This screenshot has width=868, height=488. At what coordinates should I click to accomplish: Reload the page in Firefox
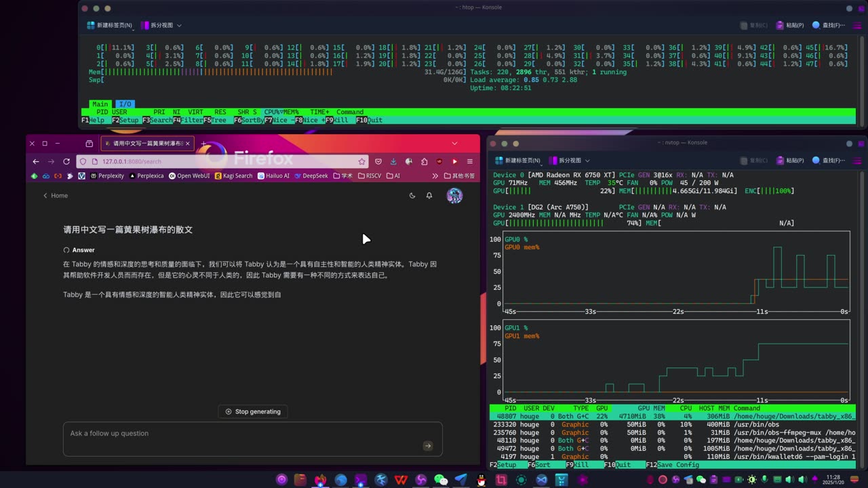(x=66, y=161)
